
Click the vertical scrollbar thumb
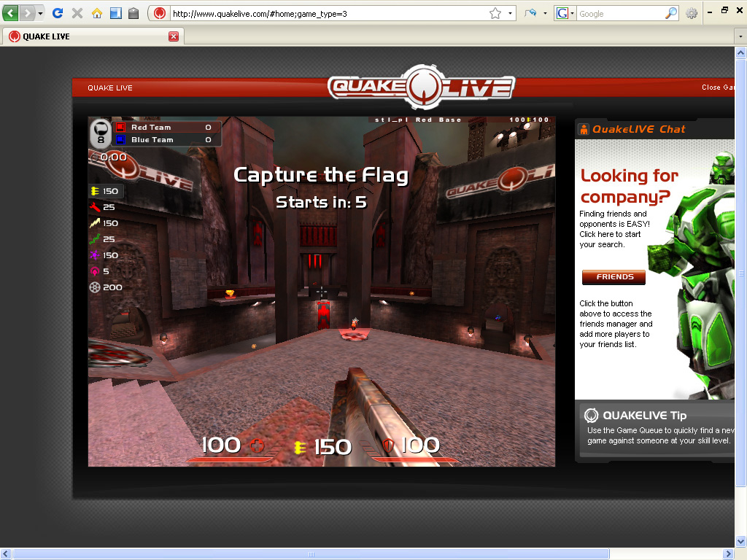click(740, 273)
